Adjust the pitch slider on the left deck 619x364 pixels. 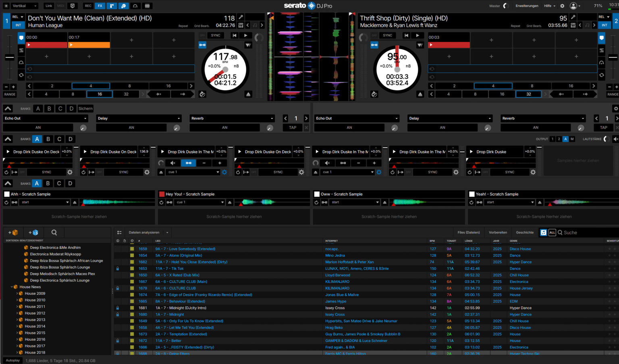(10, 57)
